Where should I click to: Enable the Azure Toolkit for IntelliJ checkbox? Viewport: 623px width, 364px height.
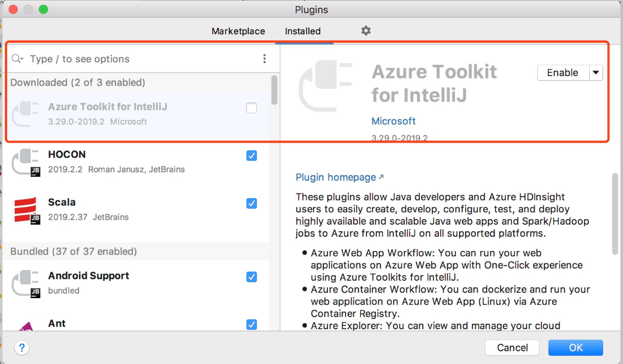(x=251, y=108)
